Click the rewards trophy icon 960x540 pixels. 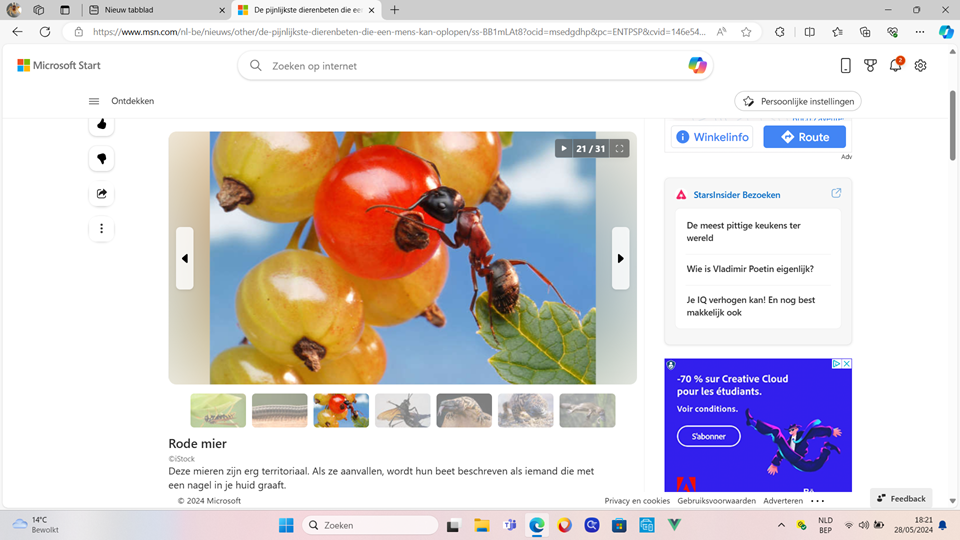coord(871,66)
